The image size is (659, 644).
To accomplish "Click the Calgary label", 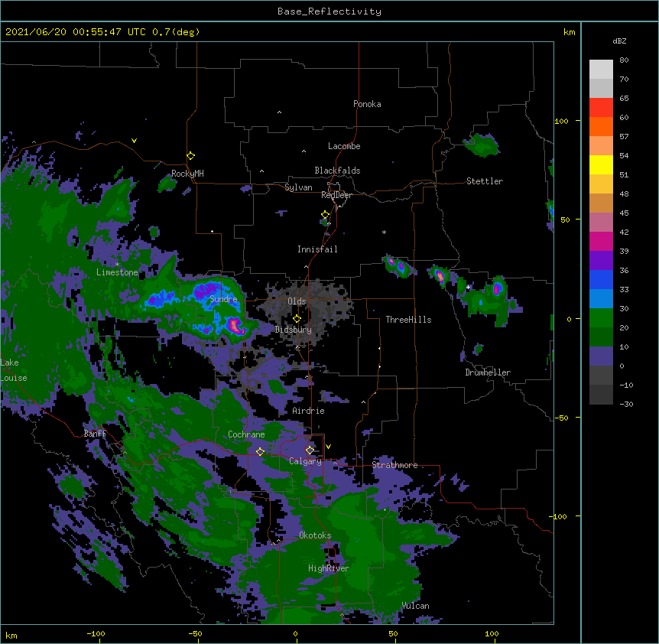I will 305,461.
